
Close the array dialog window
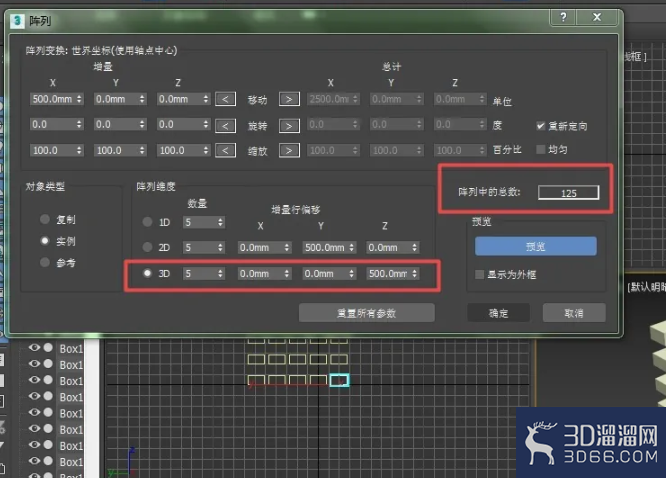point(597,17)
